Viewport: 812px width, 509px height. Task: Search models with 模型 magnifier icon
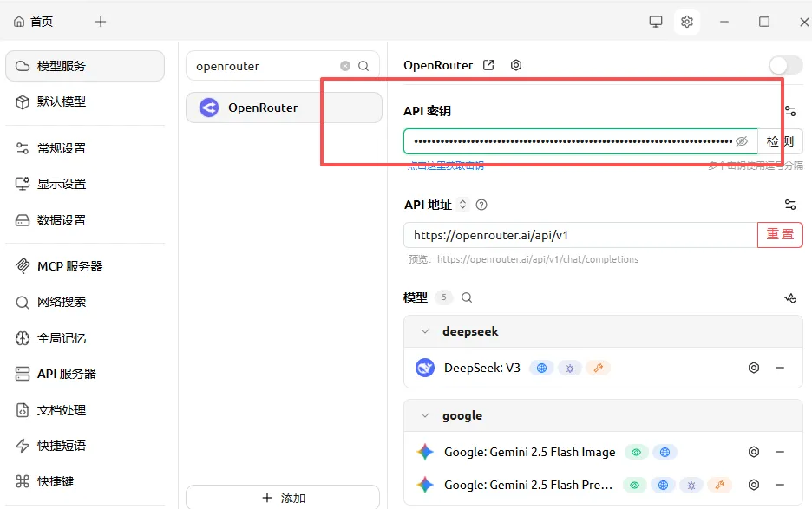pyautogui.click(x=467, y=297)
